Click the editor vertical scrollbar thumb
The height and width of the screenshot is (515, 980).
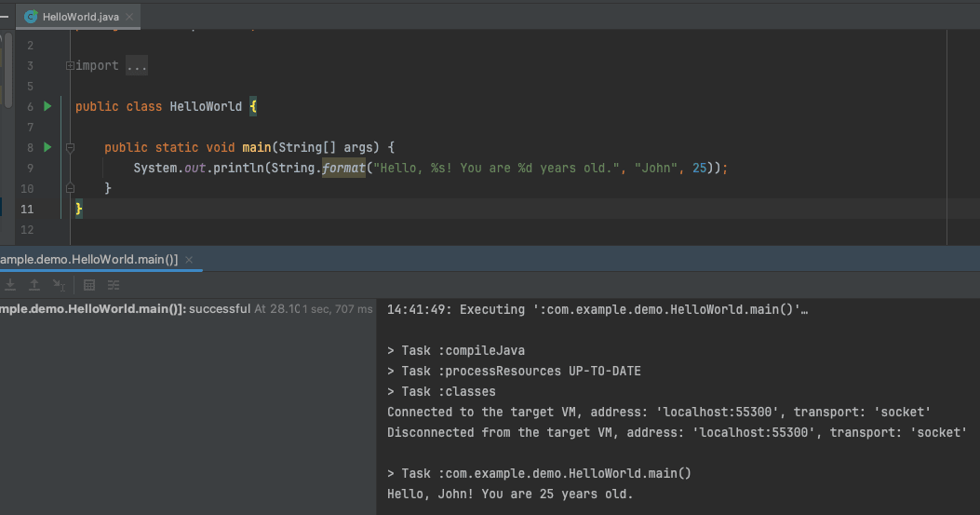point(8,70)
